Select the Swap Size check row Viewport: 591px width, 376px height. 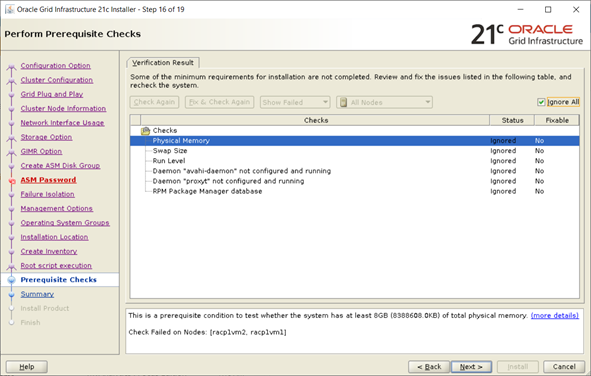point(354,151)
